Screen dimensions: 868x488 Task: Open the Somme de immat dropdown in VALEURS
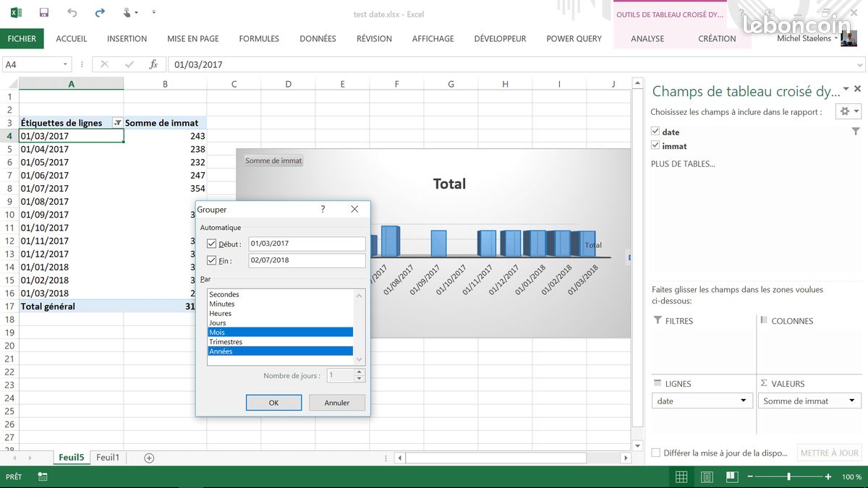point(851,401)
